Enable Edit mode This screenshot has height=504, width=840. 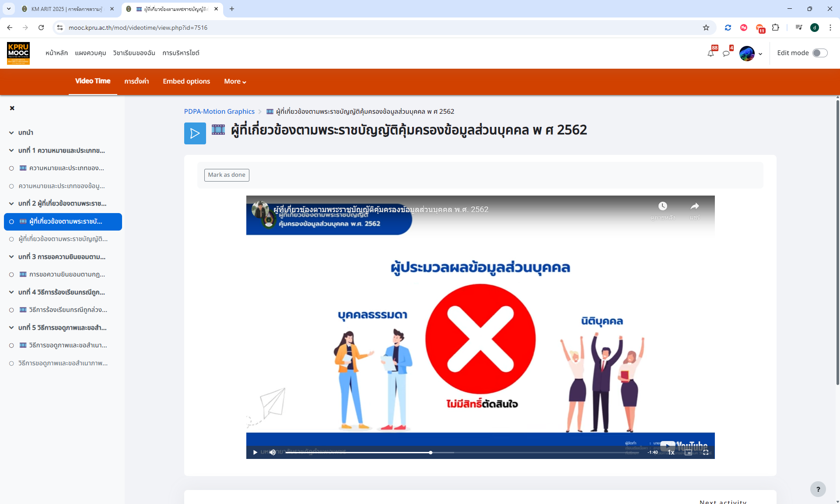coord(820,52)
